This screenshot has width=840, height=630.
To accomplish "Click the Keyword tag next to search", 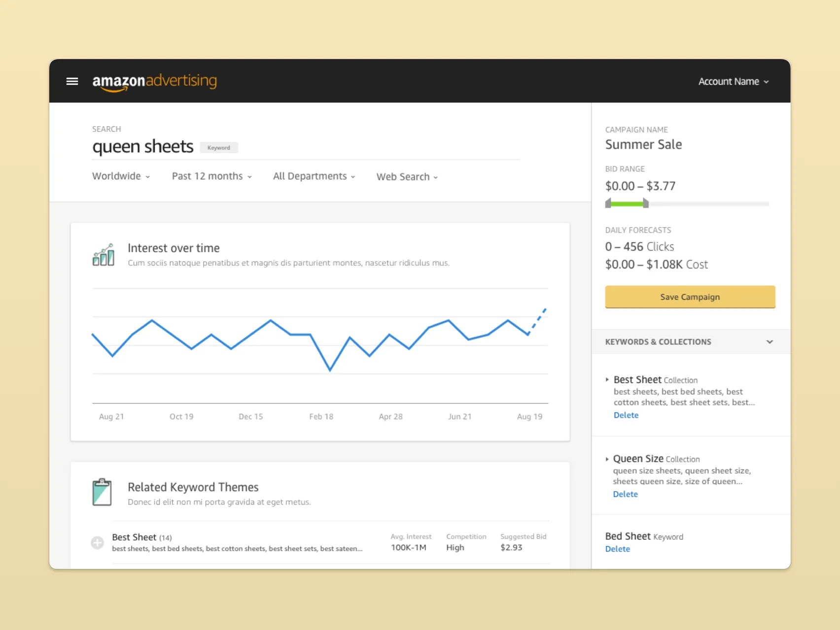I will click(219, 148).
